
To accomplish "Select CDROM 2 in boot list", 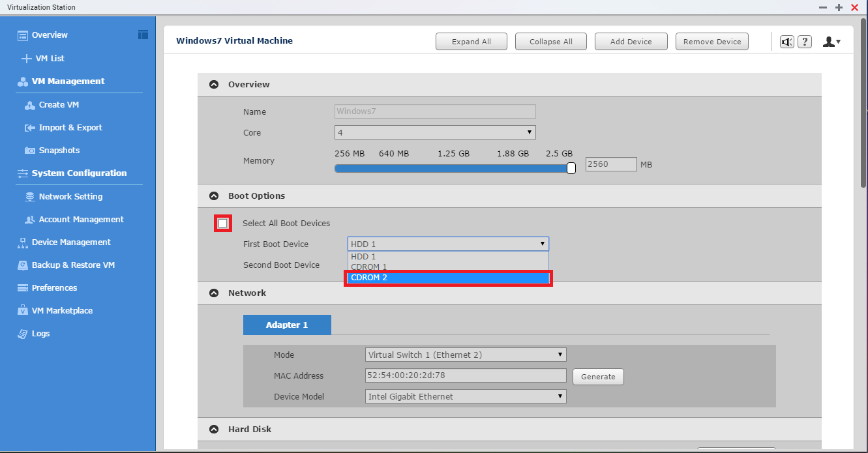I will (448, 278).
